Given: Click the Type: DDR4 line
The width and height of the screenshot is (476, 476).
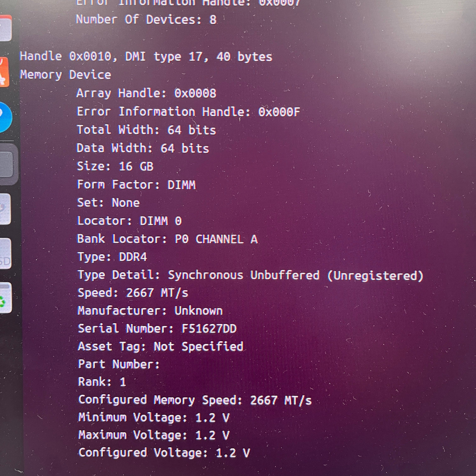Looking at the screenshot, I should coord(112,257).
